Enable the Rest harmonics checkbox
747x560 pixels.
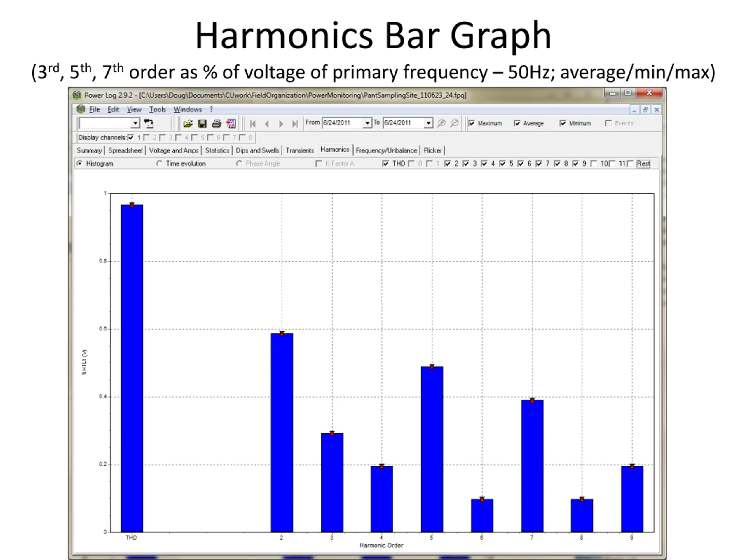tap(630, 164)
